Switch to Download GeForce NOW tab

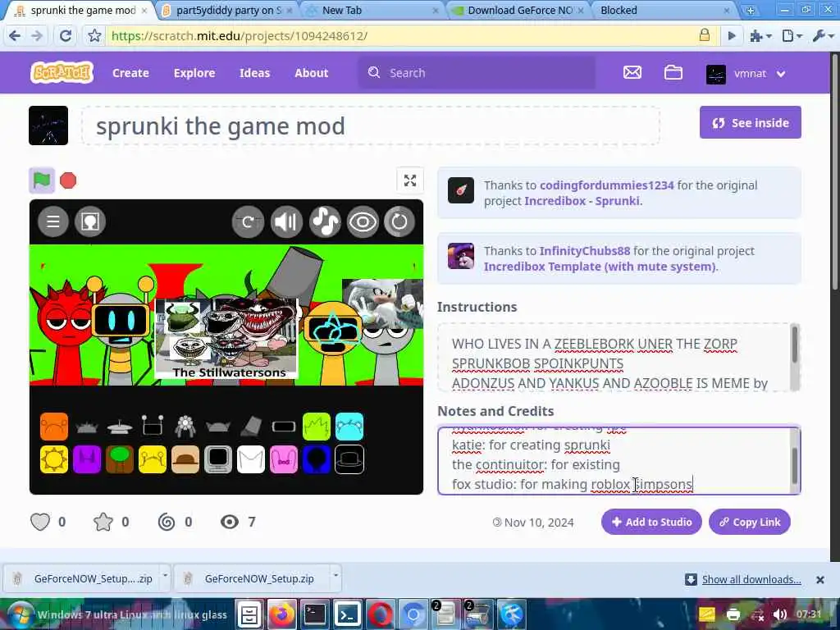(x=518, y=10)
